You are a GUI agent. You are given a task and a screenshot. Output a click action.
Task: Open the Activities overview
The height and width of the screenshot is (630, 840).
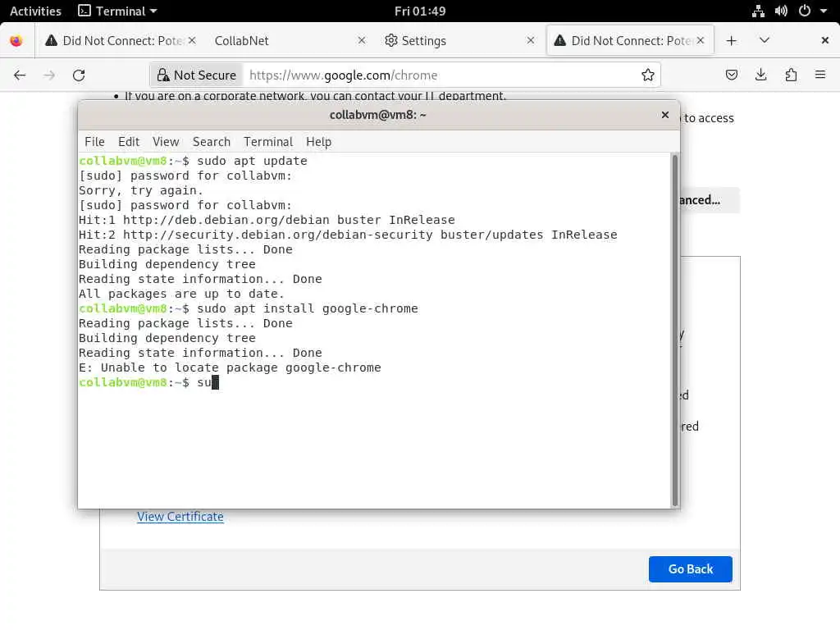point(35,11)
